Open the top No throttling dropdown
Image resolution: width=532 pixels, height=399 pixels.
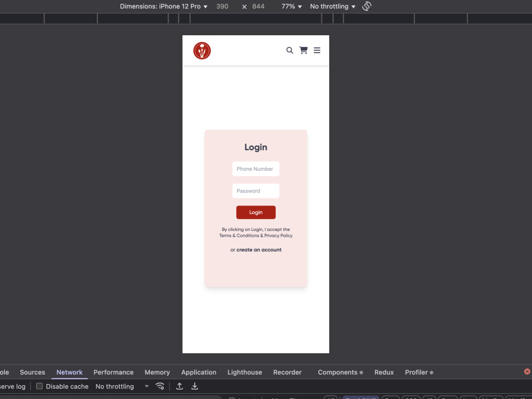(x=332, y=6)
